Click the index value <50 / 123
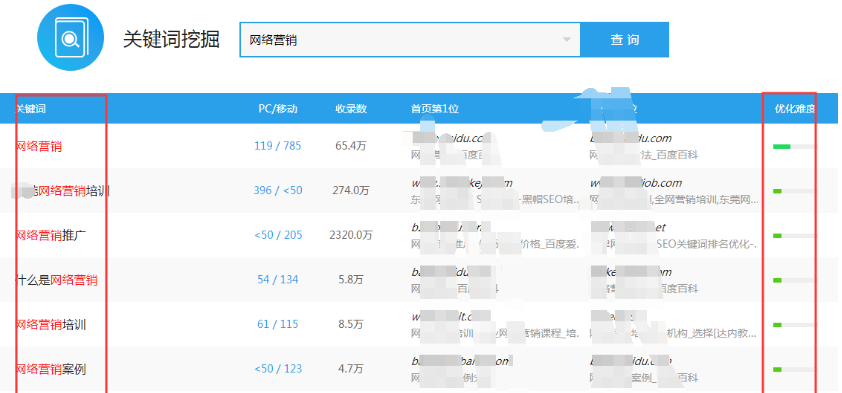The image size is (842, 393). coord(278,369)
